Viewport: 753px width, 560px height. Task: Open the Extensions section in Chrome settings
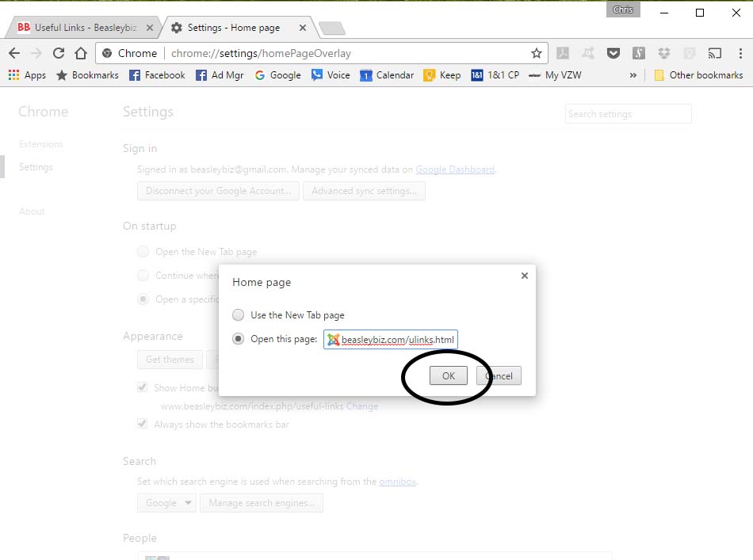(x=40, y=144)
